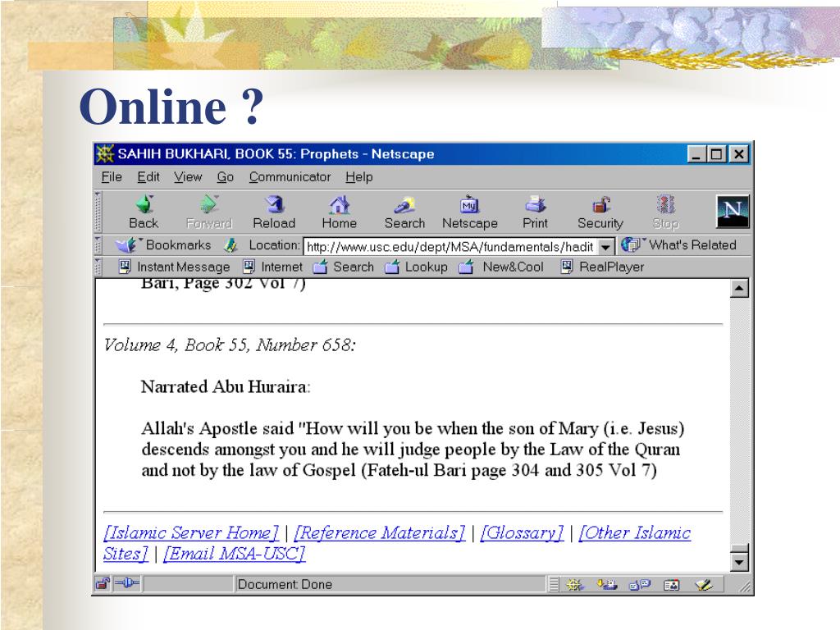Image resolution: width=840 pixels, height=630 pixels.
Task: Click the Netscape N logo
Action: click(x=733, y=212)
